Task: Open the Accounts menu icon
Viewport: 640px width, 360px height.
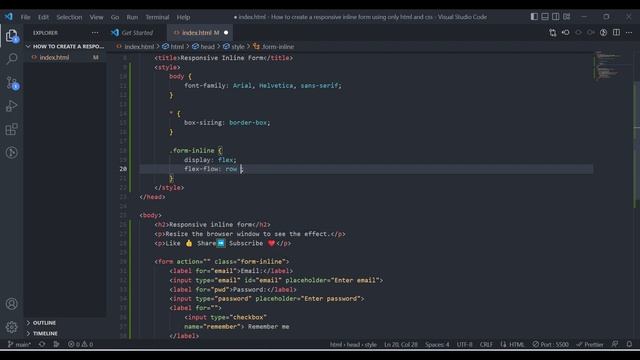Action: [12, 304]
